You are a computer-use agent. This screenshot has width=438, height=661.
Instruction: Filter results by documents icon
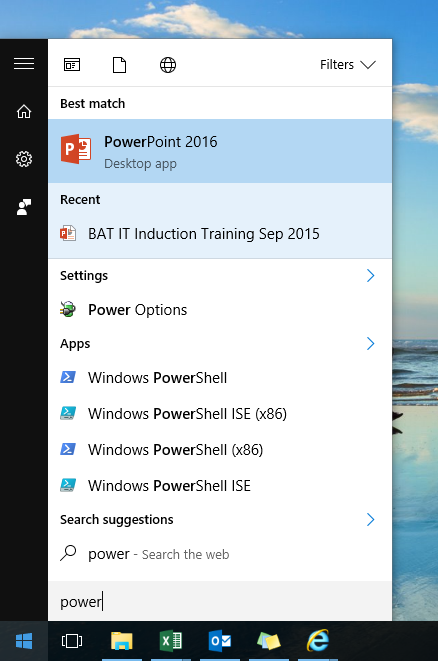pyautogui.click(x=119, y=65)
